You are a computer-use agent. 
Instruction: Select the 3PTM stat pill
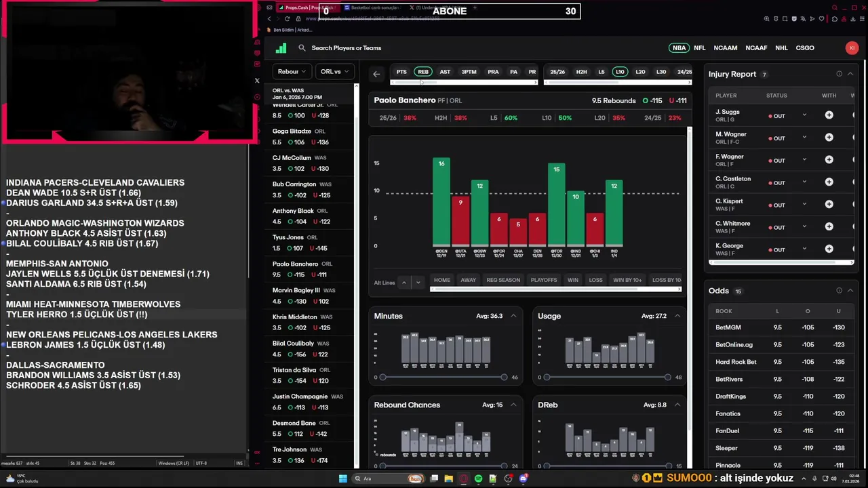point(469,72)
